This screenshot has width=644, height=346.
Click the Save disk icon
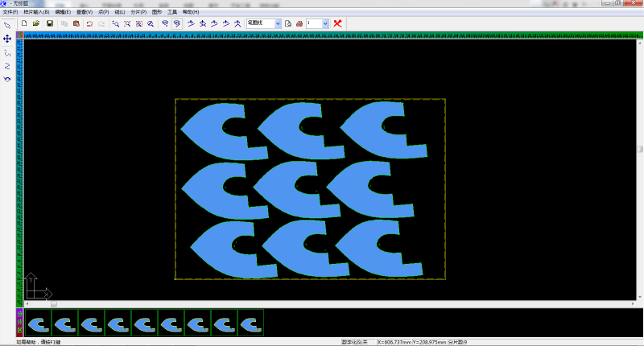pyautogui.click(x=49, y=23)
